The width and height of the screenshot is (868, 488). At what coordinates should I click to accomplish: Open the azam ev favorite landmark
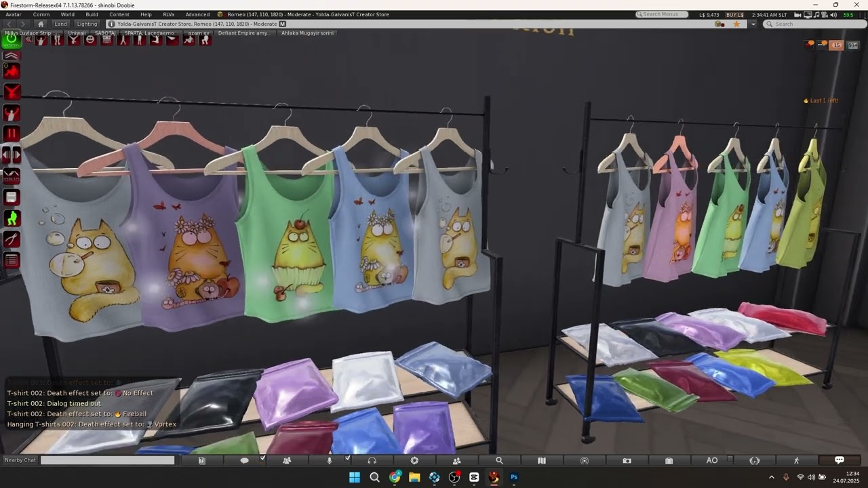click(x=199, y=33)
